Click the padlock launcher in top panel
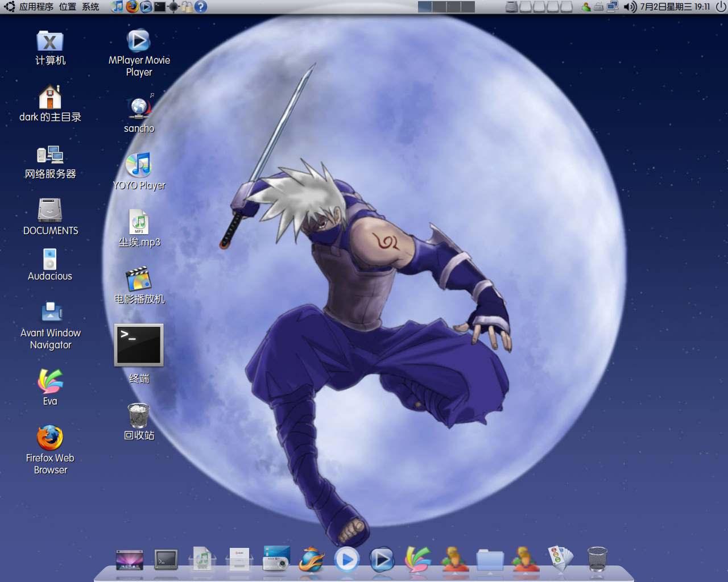The image size is (728, 582). [187, 7]
